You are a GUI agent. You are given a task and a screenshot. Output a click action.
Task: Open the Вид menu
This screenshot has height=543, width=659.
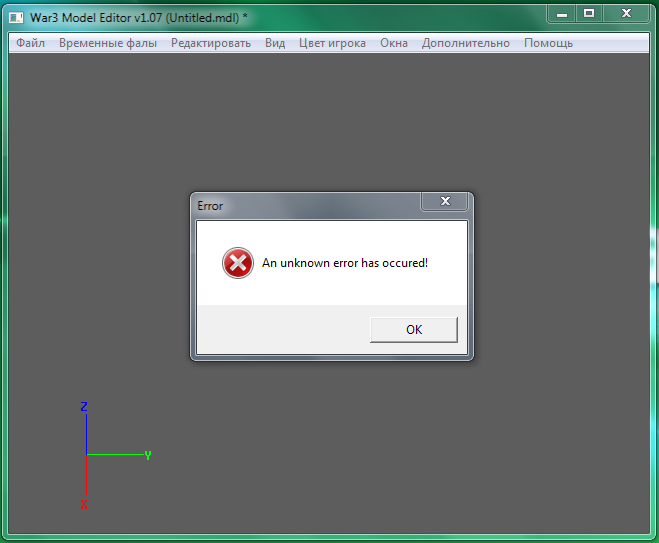tap(275, 43)
